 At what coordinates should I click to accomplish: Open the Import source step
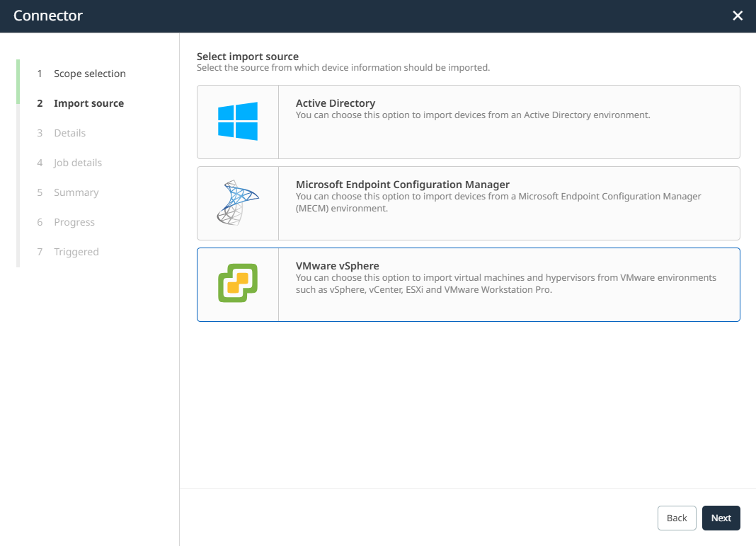tap(88, 103)
